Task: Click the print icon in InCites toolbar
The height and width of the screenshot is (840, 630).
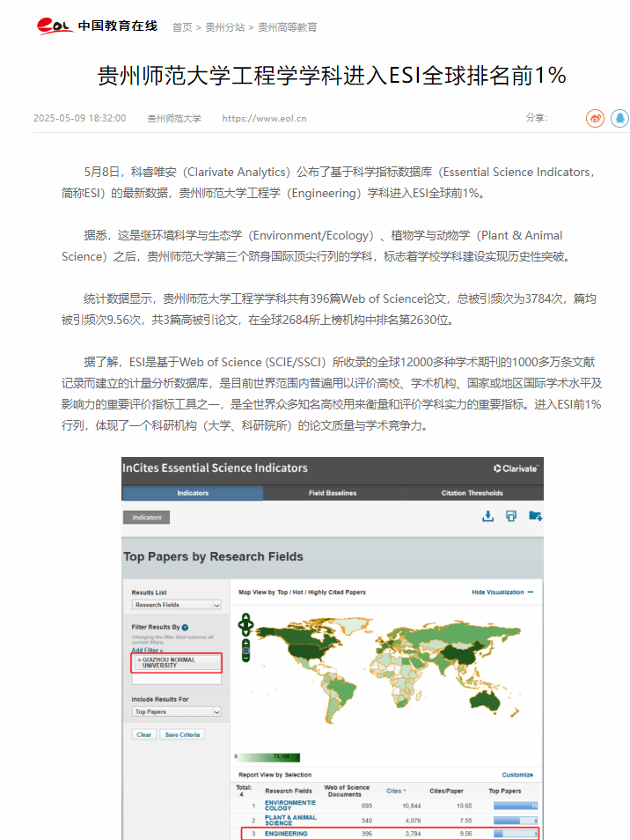Action: coord(511,516)
